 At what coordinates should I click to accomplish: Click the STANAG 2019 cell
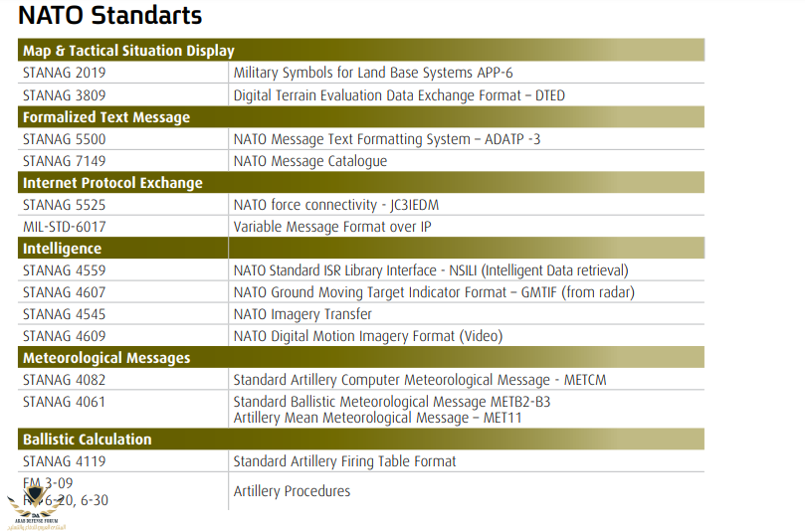[64, 73]
